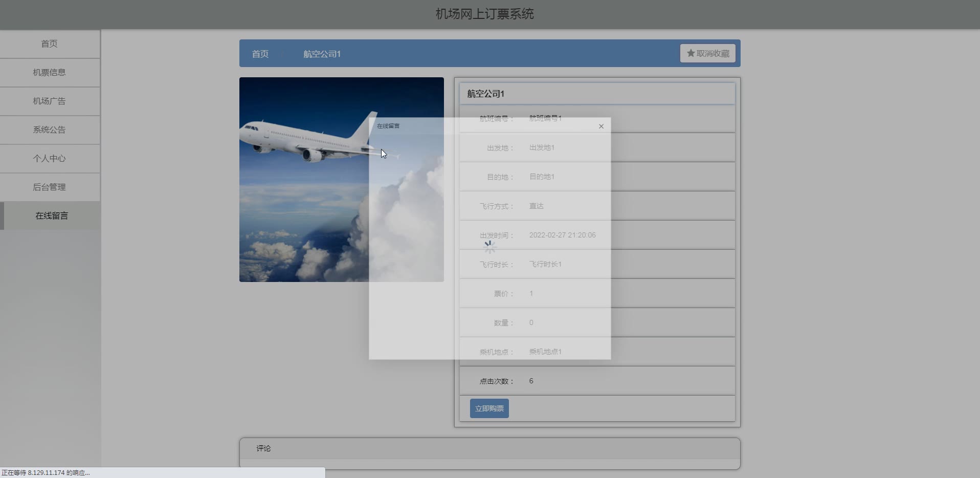Viewport: 980px width, 478px height.
Task: Go to 机场广告 sidebar item
Action: pos(50,101)
